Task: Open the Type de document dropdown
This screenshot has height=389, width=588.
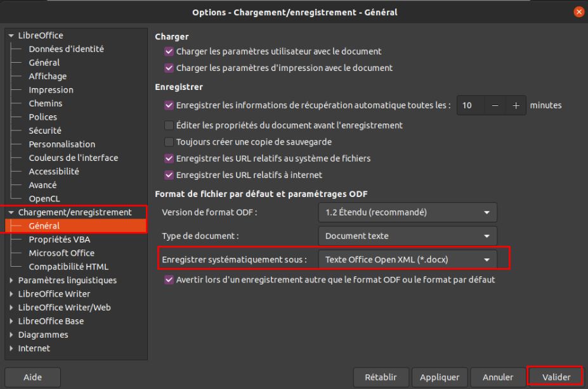Action: tap(408, 236)
